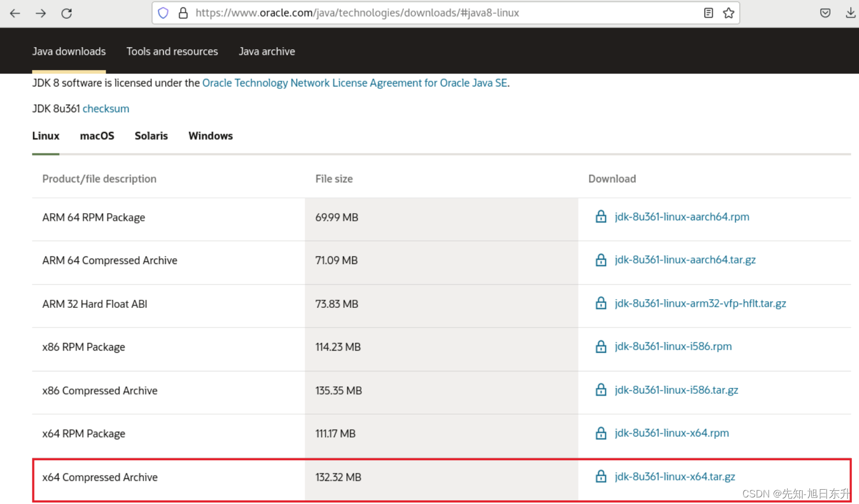
Task: Select the Linux tab
Action: [45, 136]
